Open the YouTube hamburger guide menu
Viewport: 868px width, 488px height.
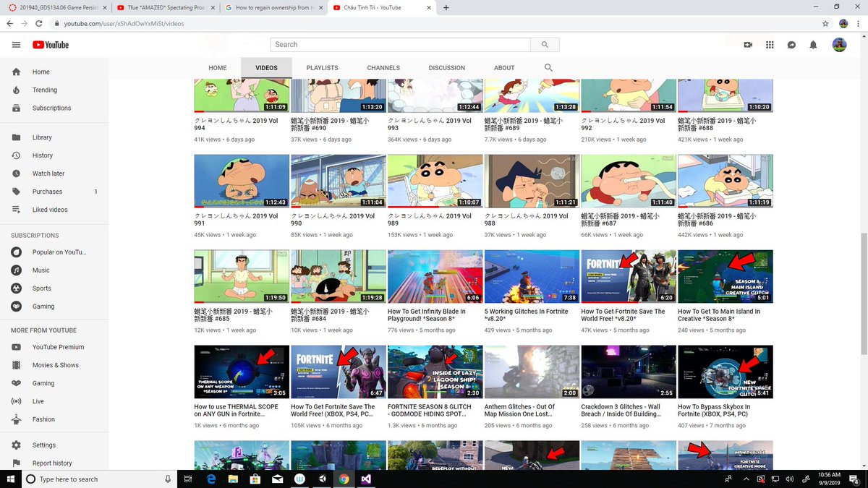click(x=16, y=45)
